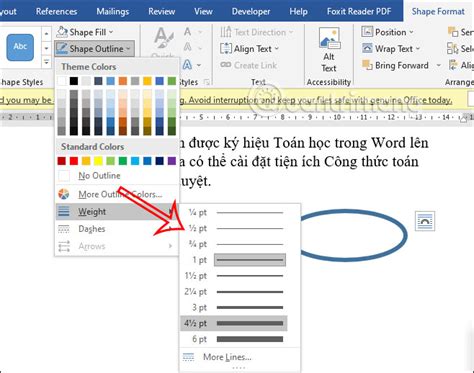Click the genuine Office warning link
Viewport: 474px width, 373px height.
click(316, 100)
